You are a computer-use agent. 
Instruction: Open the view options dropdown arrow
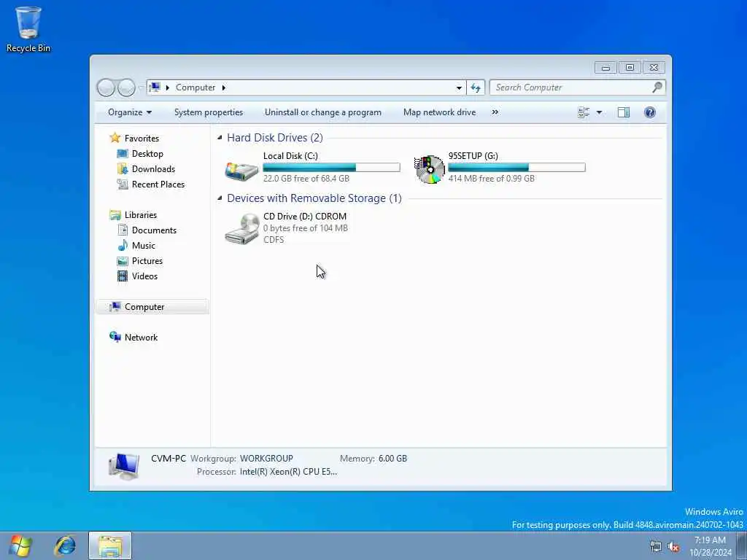[x=600, y=112]
